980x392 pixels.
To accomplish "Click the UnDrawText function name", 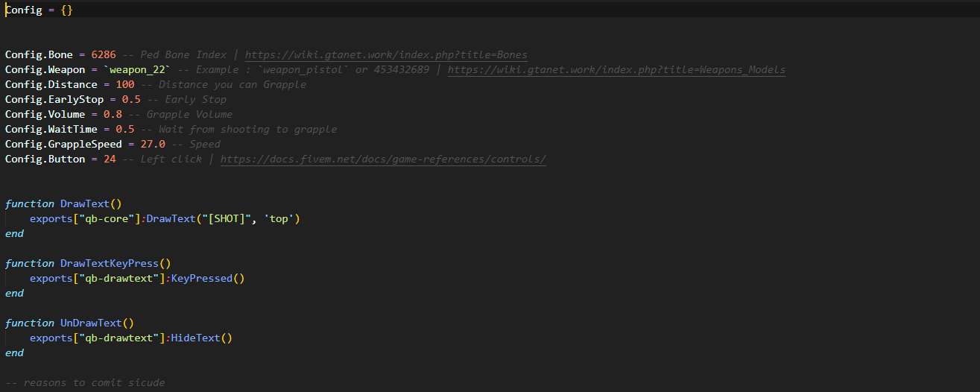I will (x=91, y=323).
